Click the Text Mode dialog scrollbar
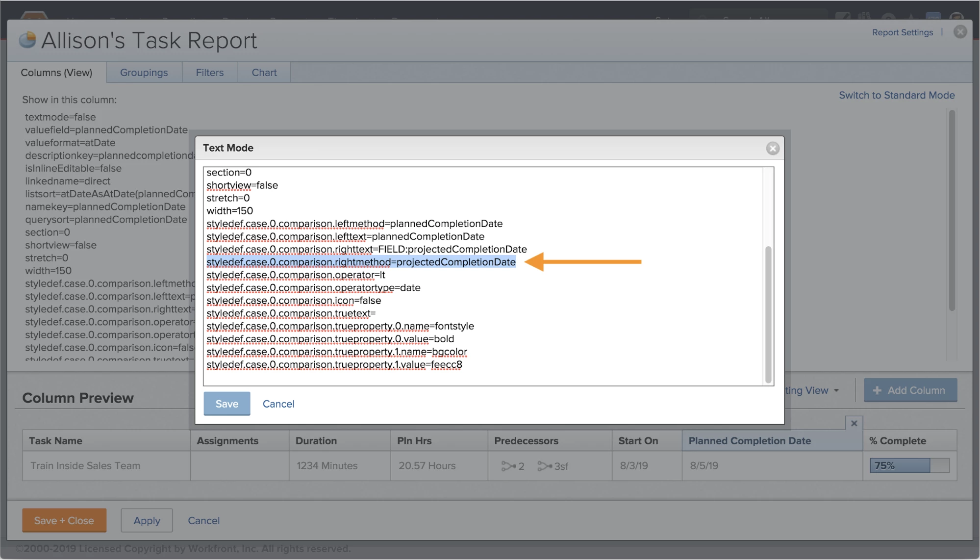980x560 pixels. pyautogui.click(x=768, y=314)
